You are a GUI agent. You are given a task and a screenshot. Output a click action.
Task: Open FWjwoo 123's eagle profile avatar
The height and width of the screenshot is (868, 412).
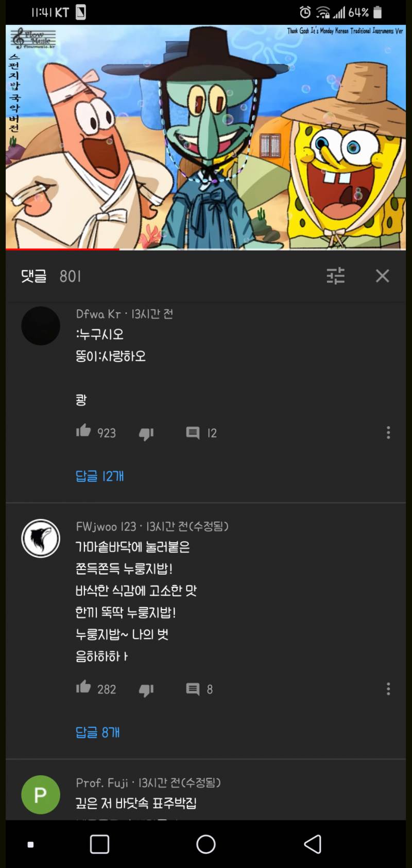point(41,538)
